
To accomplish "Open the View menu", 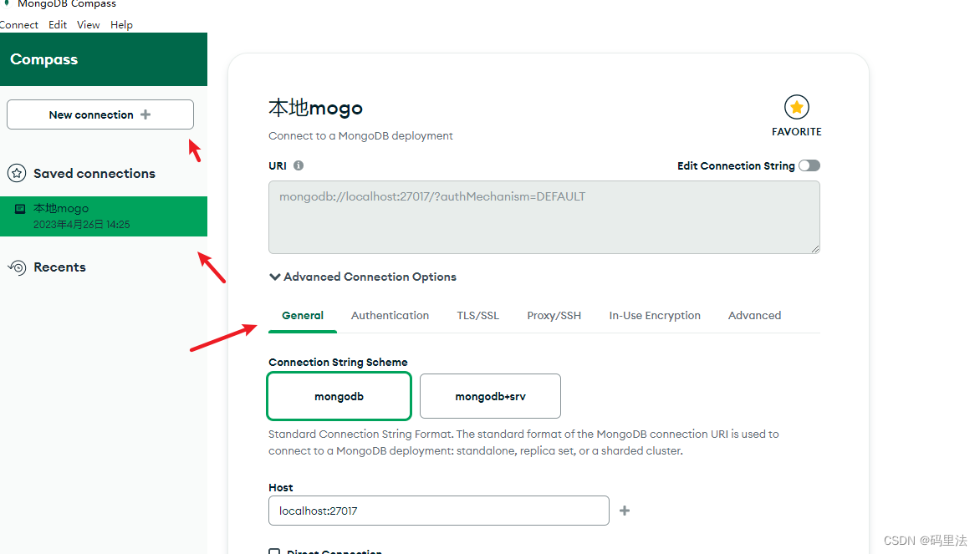I will tap(88, 25).
